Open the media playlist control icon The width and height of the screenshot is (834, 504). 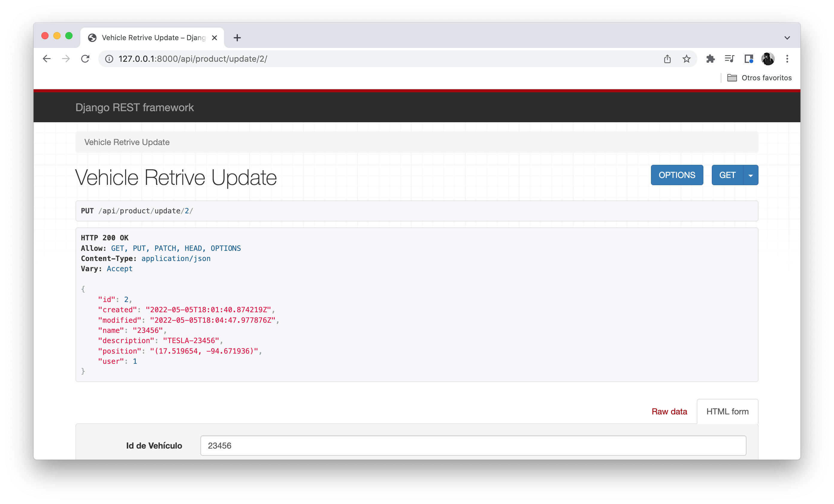(x=730, y=58)
